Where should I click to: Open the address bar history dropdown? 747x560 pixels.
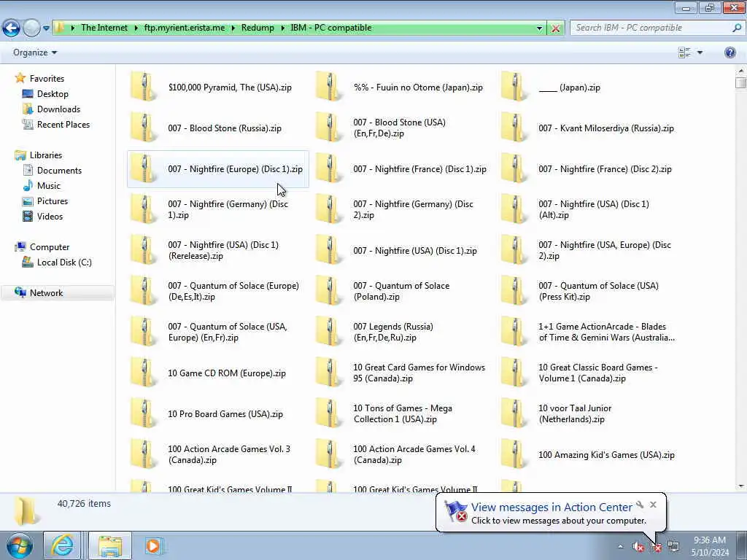(x=539, y=28)
